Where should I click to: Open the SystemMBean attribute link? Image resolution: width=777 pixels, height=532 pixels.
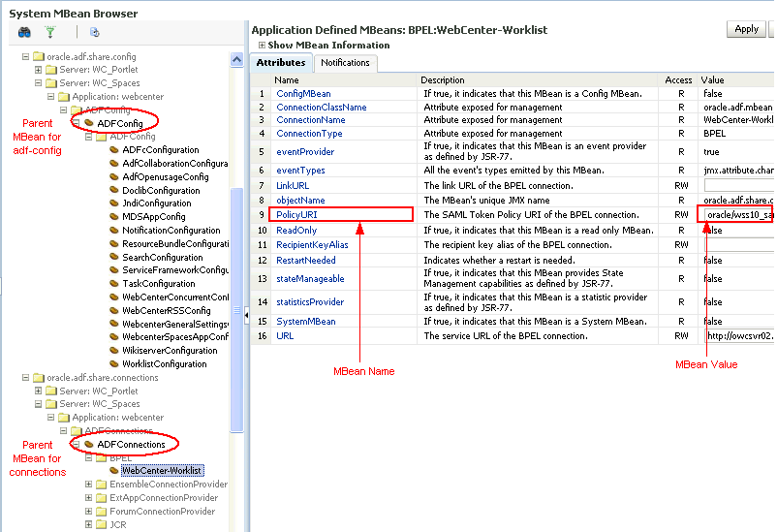point(306,322)
